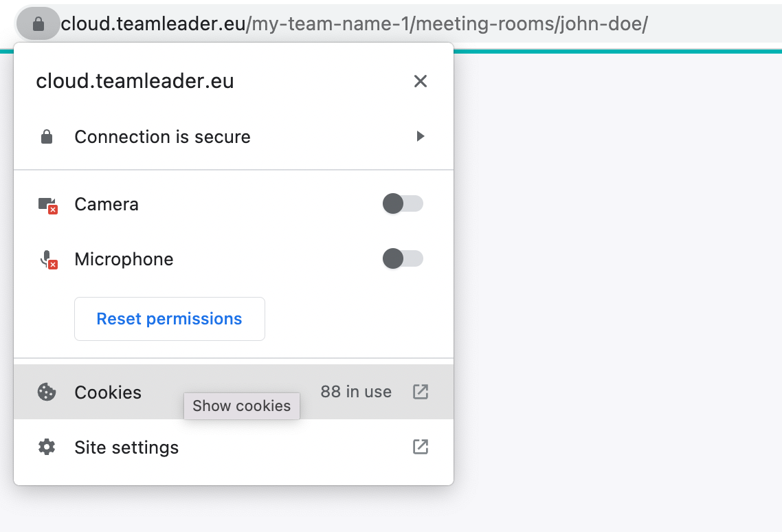This screenshot has width=782, height=532.
Task: Click the Reset permissions button
Action: coord(170,319)
